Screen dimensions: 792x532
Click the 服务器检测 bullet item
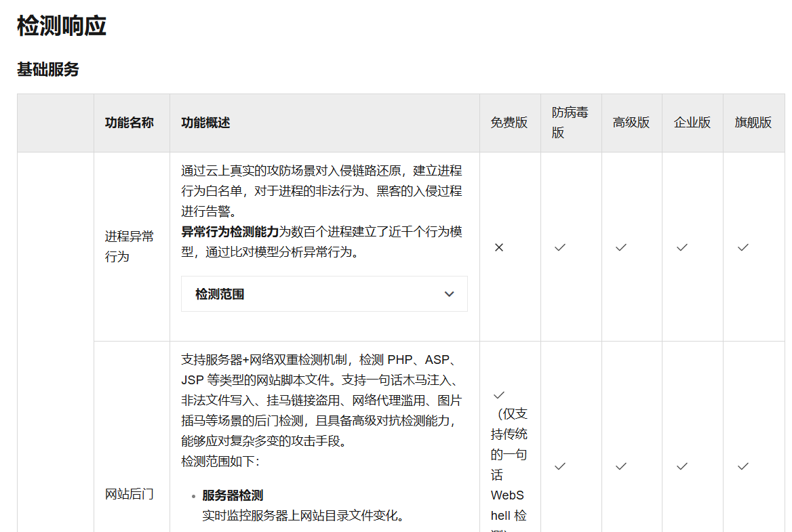(233, 495)
